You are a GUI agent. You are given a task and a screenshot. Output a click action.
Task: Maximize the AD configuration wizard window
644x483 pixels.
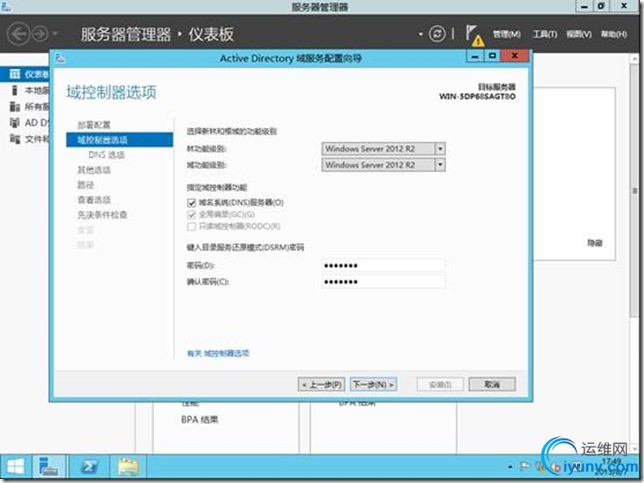[x=492, y=56]
